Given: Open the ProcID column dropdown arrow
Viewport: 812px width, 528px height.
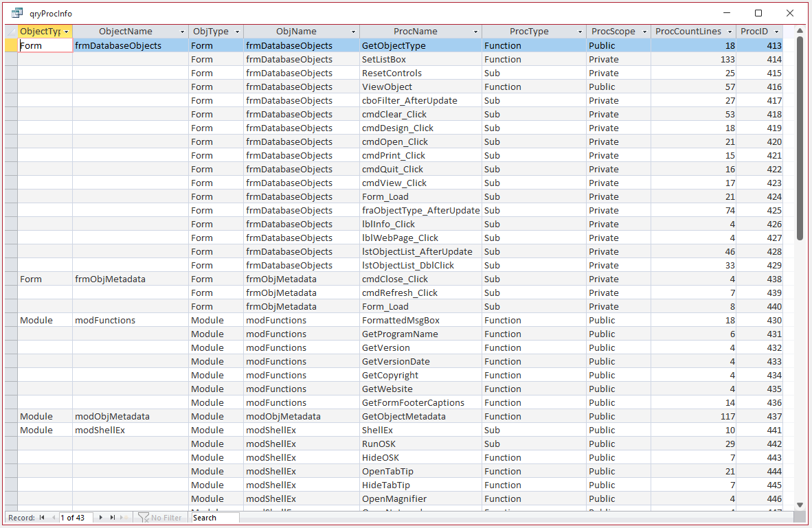Looking at the screenshot, I should click(776, 32).
